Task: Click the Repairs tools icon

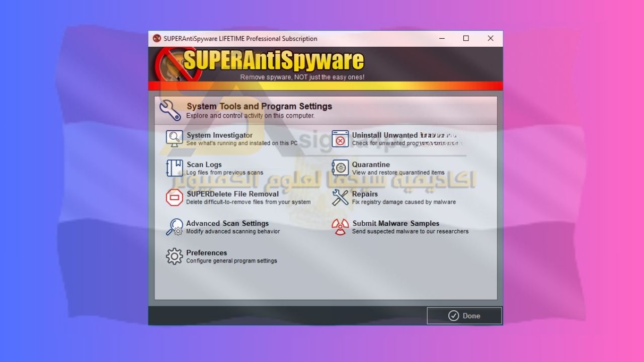Action: tap(340, 198)
